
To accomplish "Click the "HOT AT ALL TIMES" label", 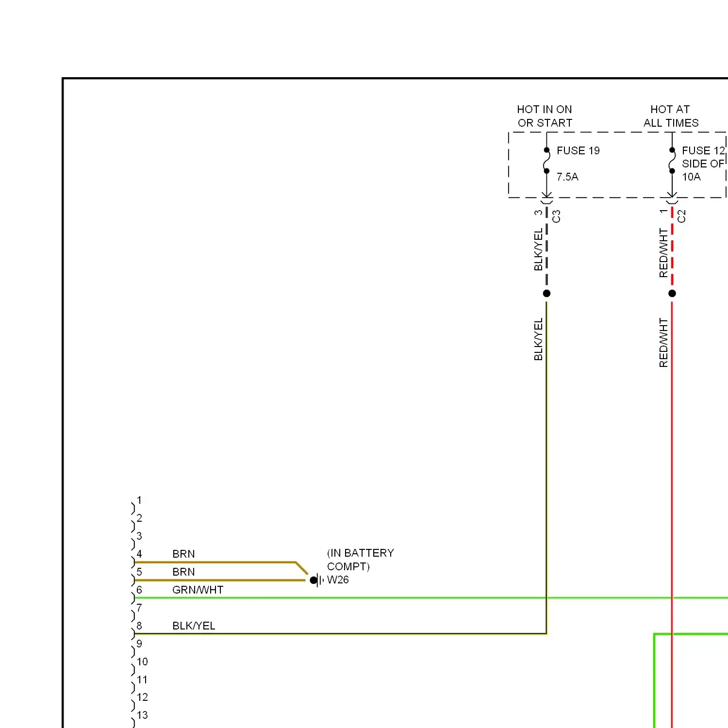I will coord(671,116).
